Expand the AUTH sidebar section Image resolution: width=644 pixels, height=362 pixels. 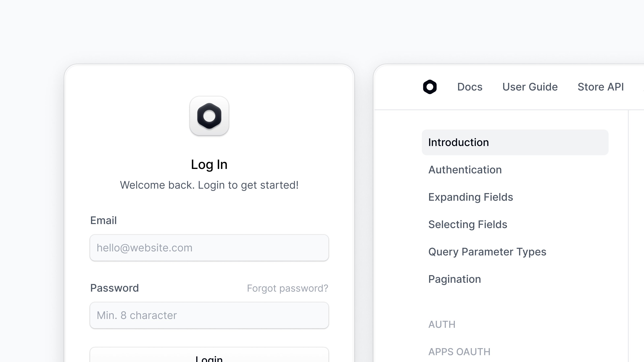[x=442, y=325]
